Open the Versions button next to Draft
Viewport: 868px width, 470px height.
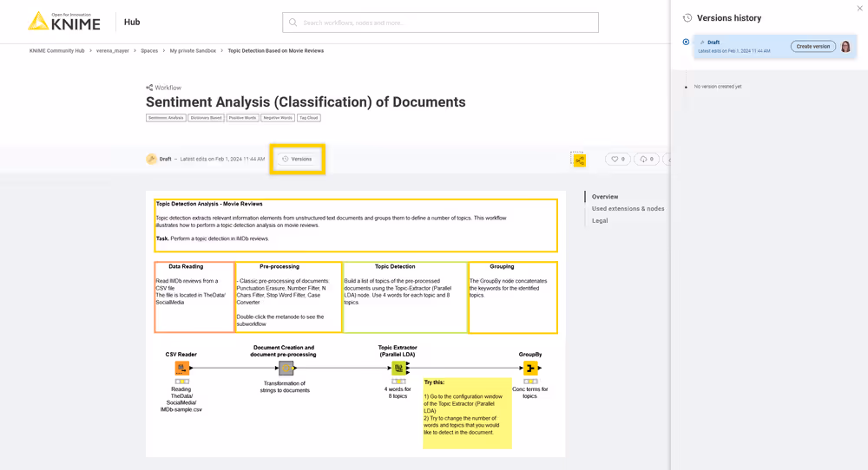tap(297, 160)
